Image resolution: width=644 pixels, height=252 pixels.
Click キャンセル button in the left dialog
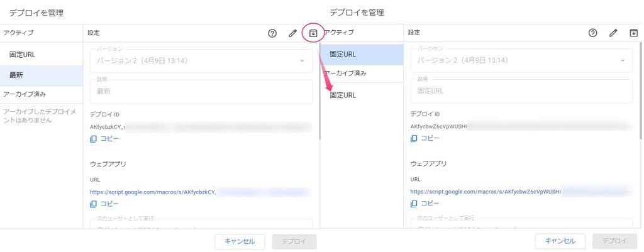point(240,241)
